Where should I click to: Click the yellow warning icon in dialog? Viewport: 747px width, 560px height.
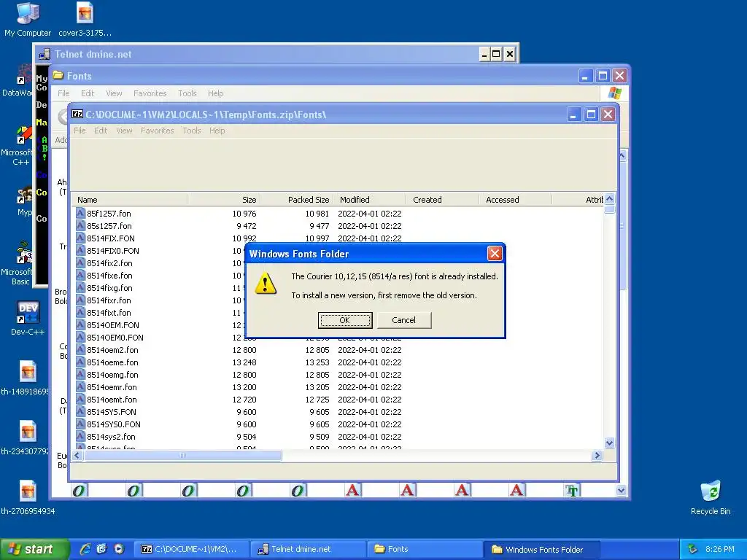266,284
